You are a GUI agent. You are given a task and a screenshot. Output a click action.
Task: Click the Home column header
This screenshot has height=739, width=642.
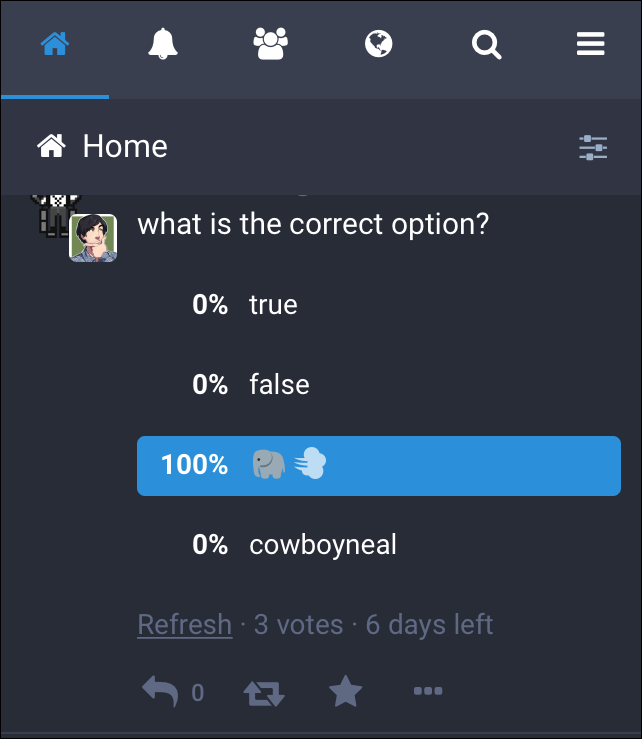125,147
